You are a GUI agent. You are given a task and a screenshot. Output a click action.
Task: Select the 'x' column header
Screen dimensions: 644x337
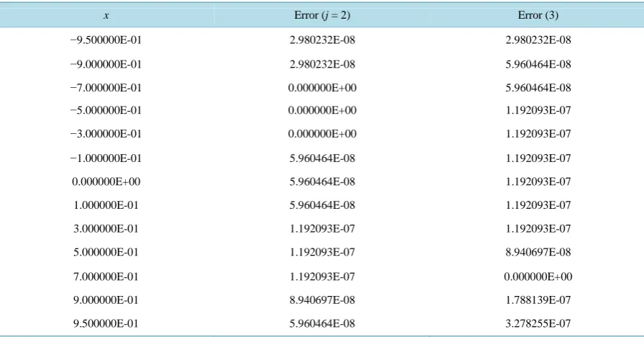(106, 16)
